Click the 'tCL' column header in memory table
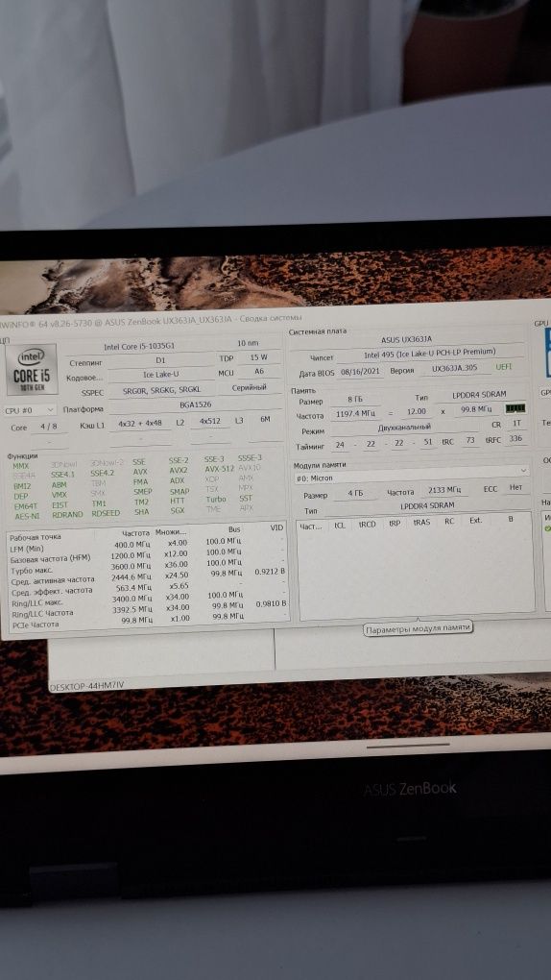 point(340,525)
